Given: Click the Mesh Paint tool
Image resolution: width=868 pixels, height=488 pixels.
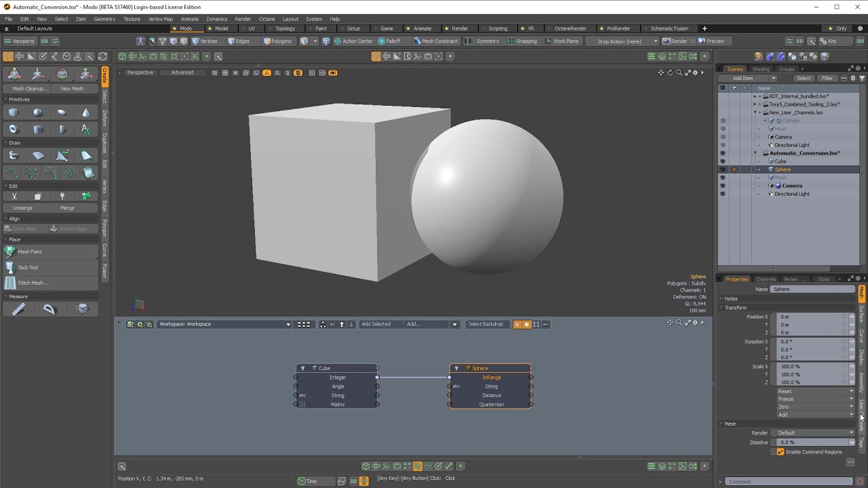Looking at the screenshot, I should (x=51, y=251).
